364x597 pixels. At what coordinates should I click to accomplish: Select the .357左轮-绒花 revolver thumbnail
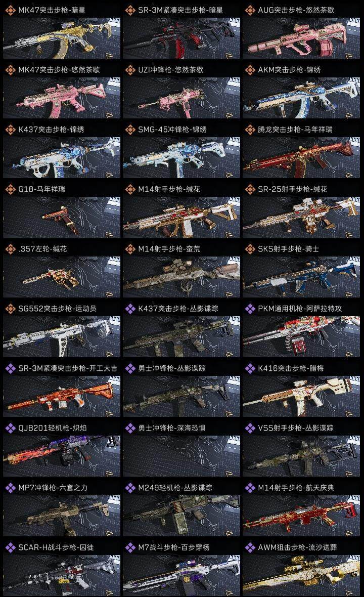tap(62, 277)
